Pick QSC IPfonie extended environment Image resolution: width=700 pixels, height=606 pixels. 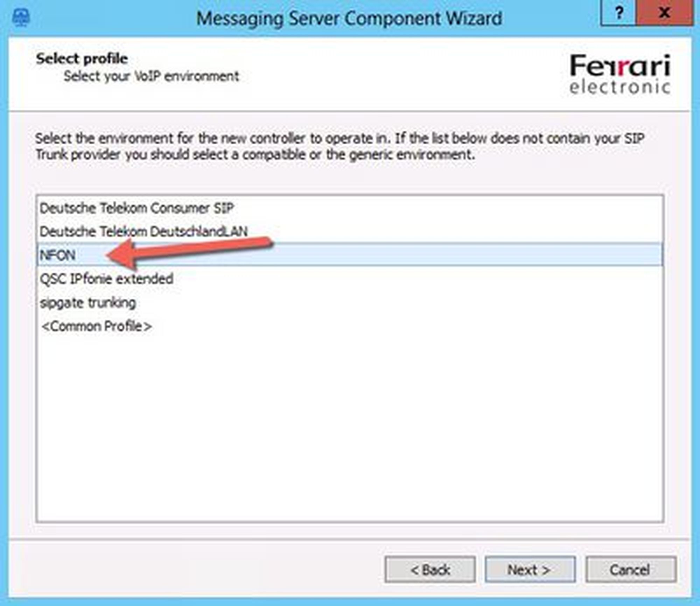(x=106, y=279)
